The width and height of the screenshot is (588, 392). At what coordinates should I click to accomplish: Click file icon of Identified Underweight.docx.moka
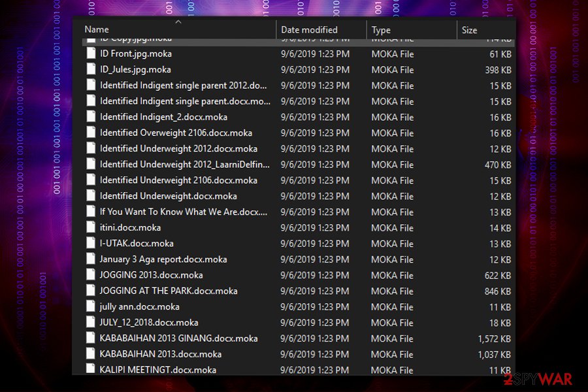tap(91, 195)
